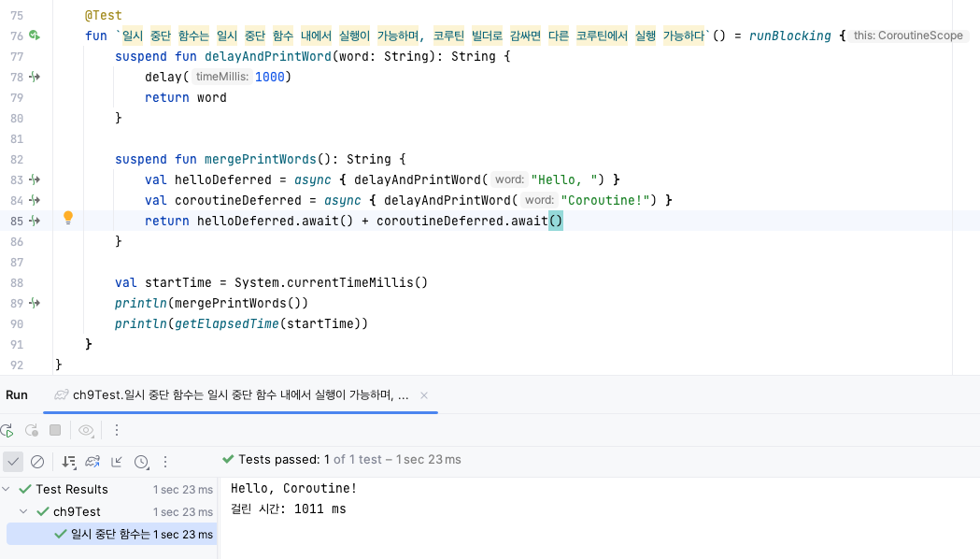Click suspend call gutter icon on line 83
The image size is (980, 559).
point(35,180)
